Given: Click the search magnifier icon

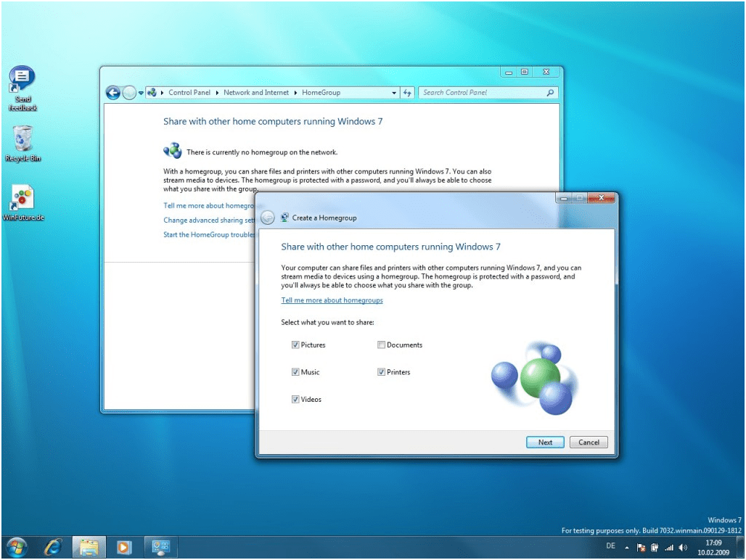Looking at the screenshot, I should pos(551,93).
